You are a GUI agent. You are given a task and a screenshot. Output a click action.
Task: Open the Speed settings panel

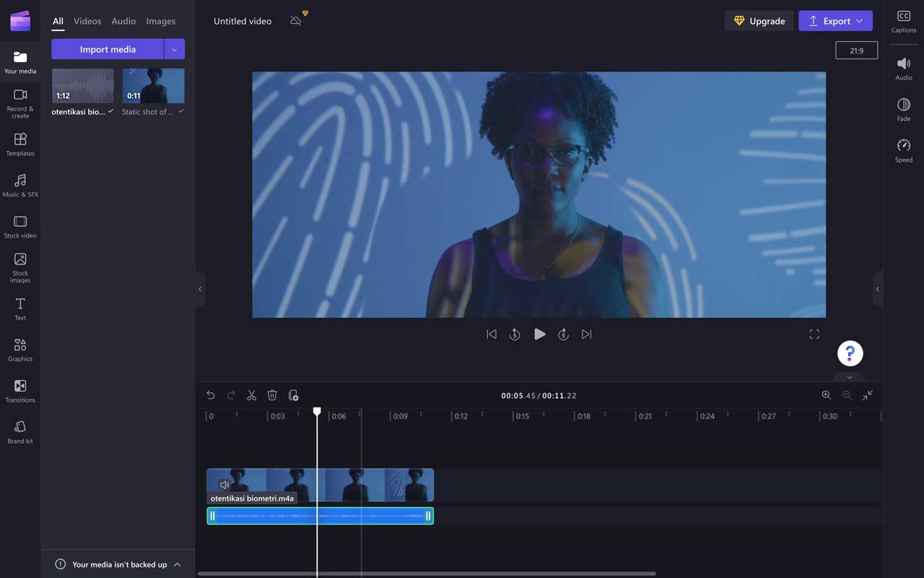pyautogui.click(x=903, y=150)
